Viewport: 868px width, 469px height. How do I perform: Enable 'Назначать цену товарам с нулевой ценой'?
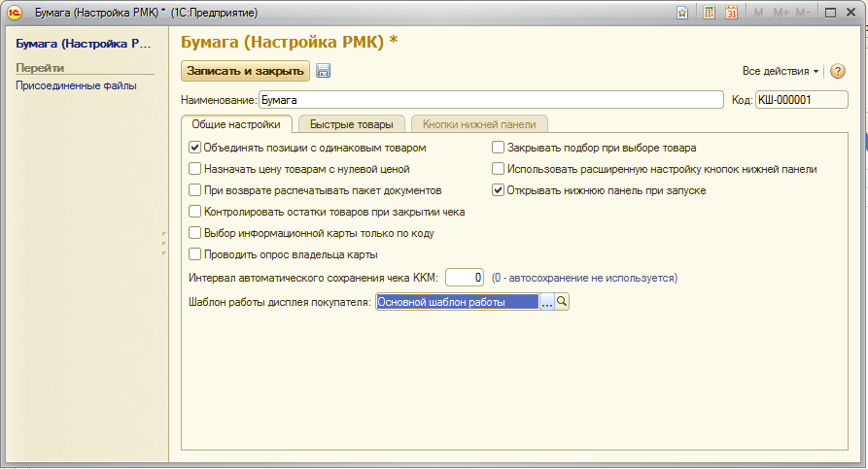click(195, 169)
